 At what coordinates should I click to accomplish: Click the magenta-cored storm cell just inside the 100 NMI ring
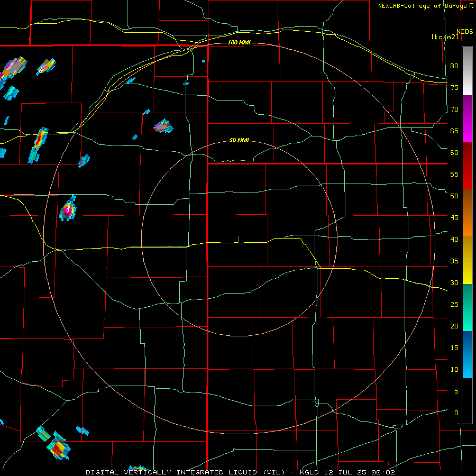click(x=68, y=208)
